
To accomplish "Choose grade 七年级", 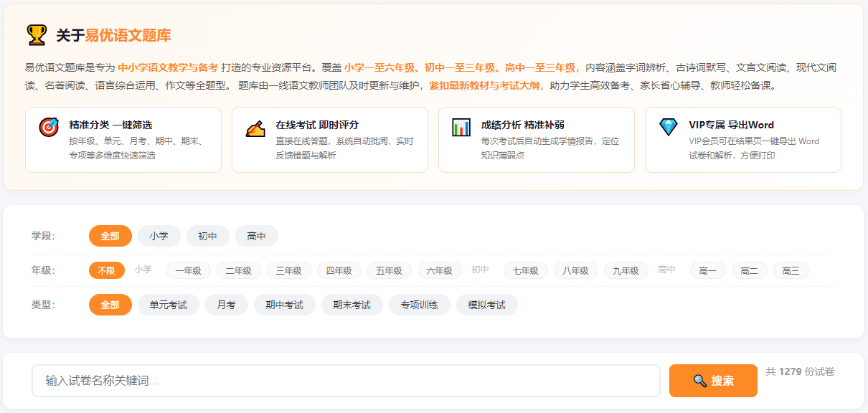I will 526,270.
